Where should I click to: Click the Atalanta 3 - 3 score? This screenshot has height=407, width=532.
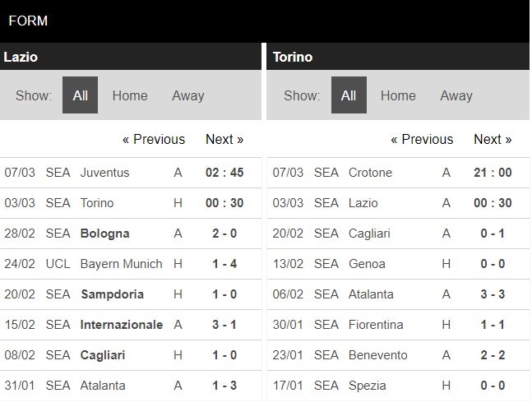[x=493, y=294]
